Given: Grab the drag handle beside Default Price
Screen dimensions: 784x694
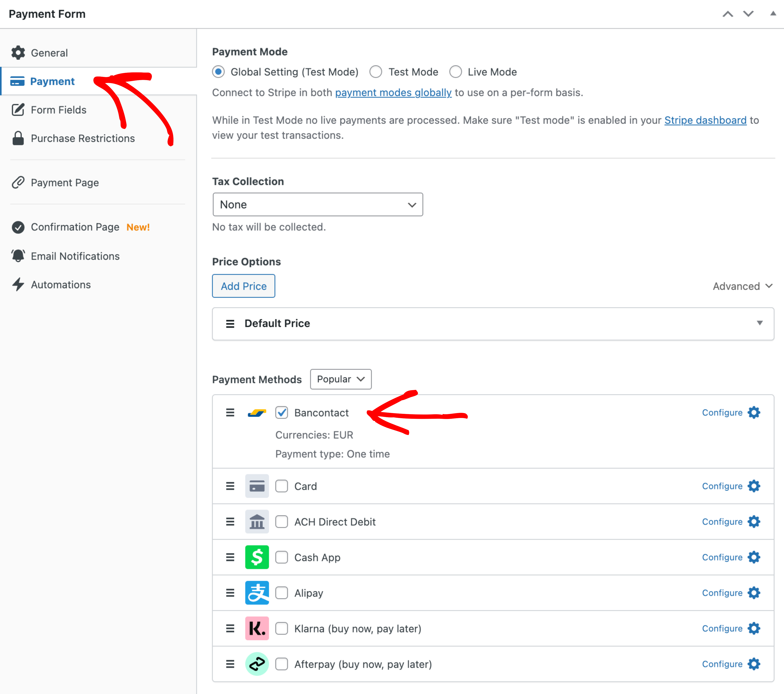Looking at the screenshot, I should [x=230, y=324].
